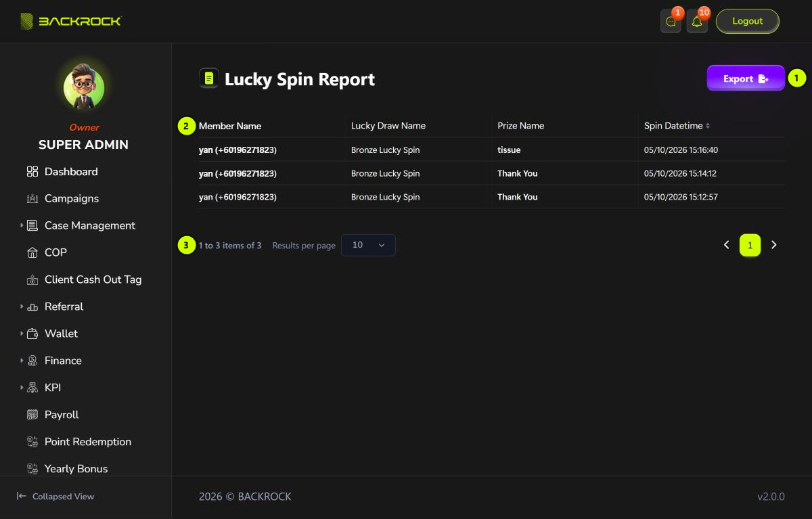
Task: Click the Point Redemption icon
Action: (32, 442)
